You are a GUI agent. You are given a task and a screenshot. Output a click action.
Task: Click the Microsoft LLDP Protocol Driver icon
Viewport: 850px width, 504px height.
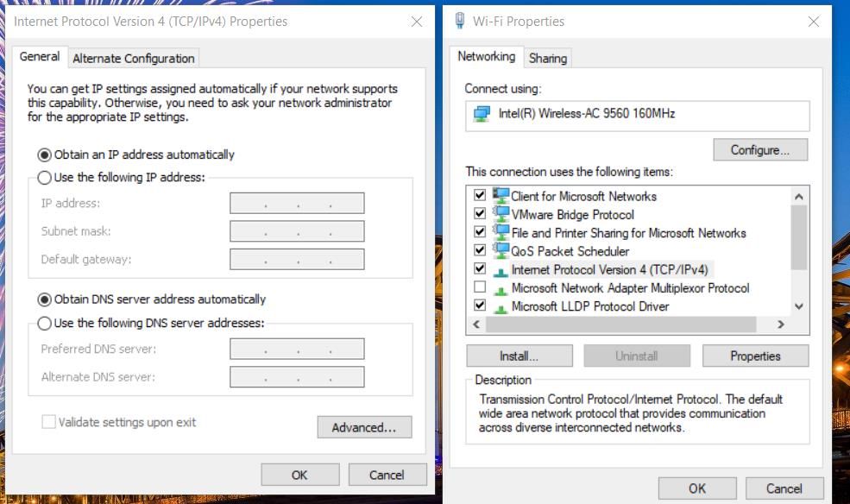(501, 308)
